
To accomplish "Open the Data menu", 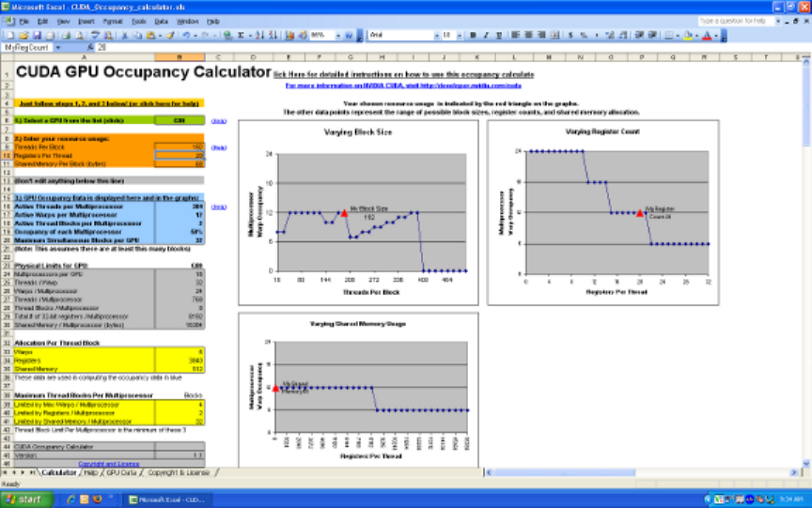I will click(x=161, y=22).
